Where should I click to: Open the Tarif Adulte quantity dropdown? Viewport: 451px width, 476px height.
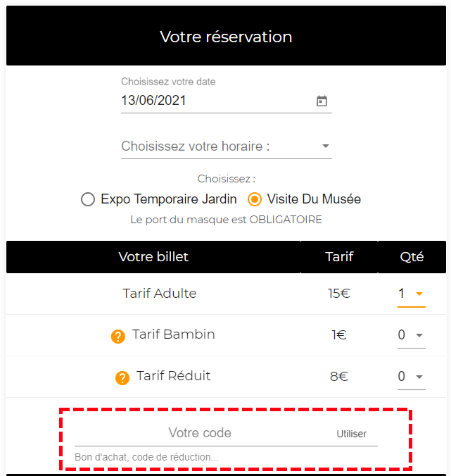coord(411,294)
